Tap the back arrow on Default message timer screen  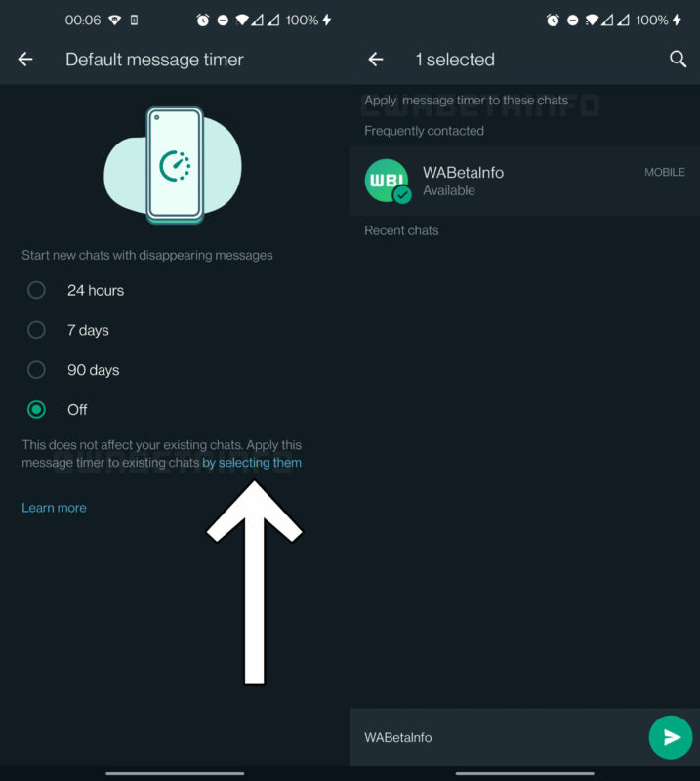(x=24, y=60)
